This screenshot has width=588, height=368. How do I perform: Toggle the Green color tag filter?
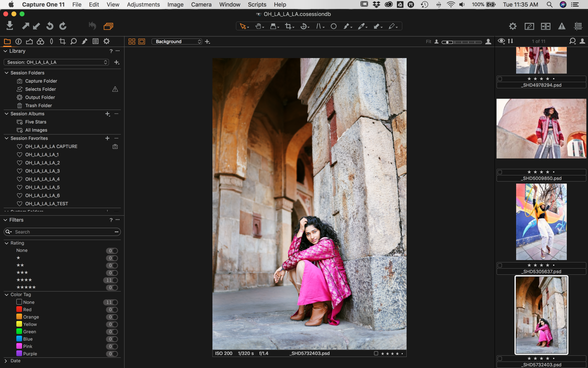112,332
